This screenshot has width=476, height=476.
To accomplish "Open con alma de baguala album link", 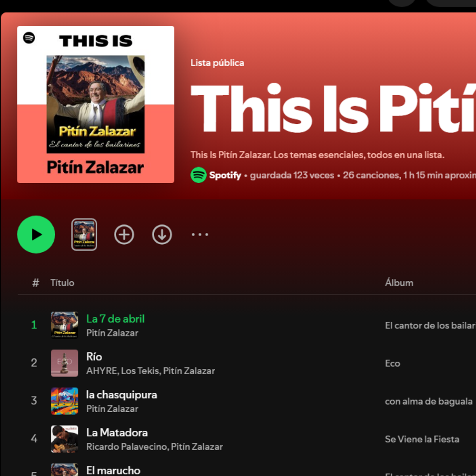I will [429, 401].
